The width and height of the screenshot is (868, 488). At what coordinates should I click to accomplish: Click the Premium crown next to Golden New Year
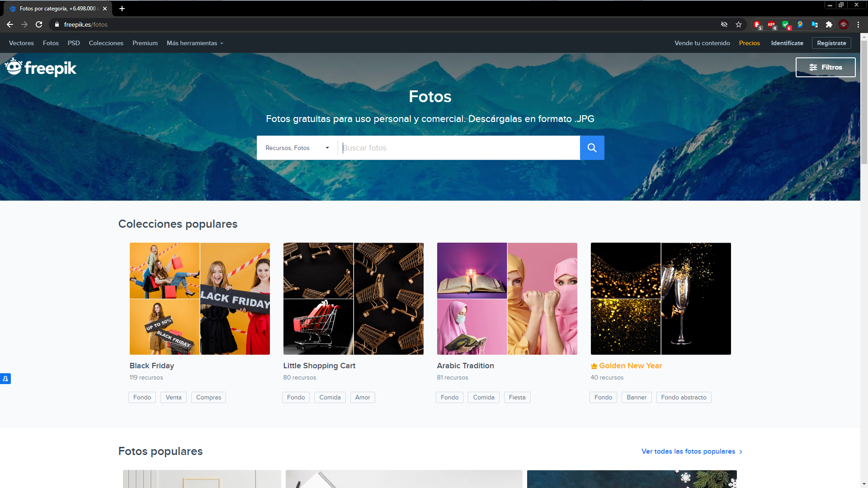pos(594,366)
